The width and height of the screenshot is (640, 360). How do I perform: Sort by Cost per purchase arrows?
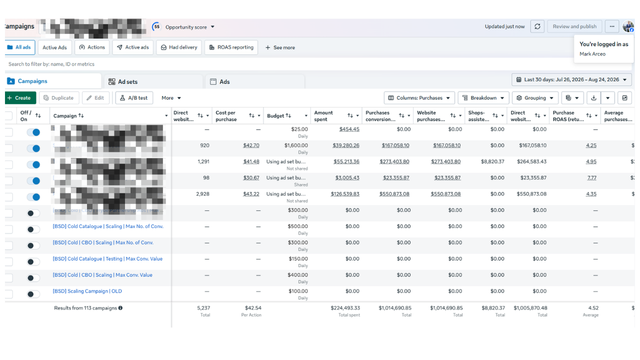click(251, 116)
